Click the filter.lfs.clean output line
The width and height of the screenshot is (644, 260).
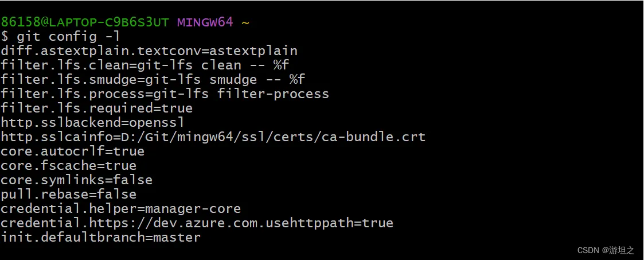[x=145, y=65]
